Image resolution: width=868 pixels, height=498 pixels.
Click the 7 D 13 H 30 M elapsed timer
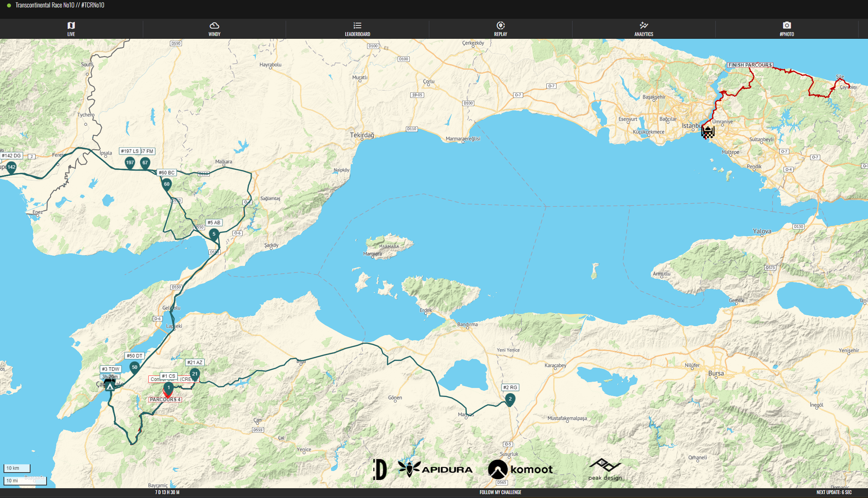click(x=167, y=493)
